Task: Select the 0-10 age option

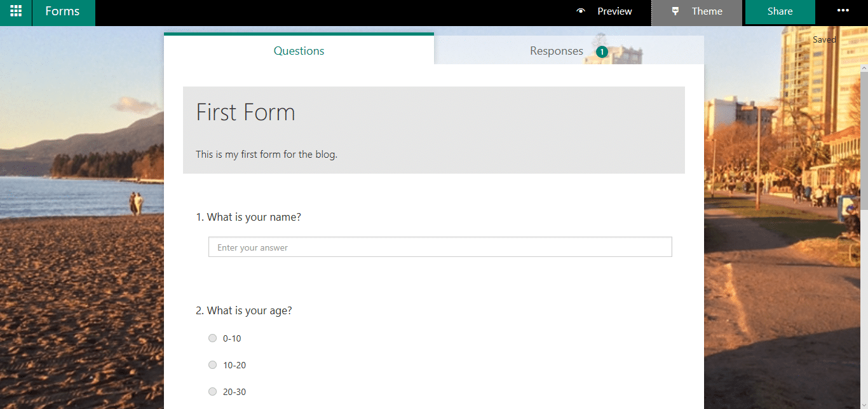Action: pyautogui.click(x=212, y=338)
